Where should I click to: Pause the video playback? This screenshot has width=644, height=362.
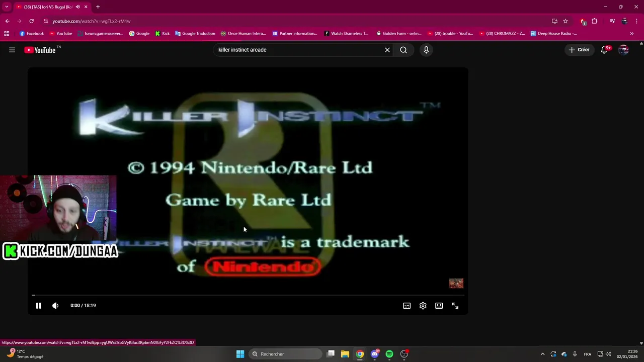click(38, 305)
